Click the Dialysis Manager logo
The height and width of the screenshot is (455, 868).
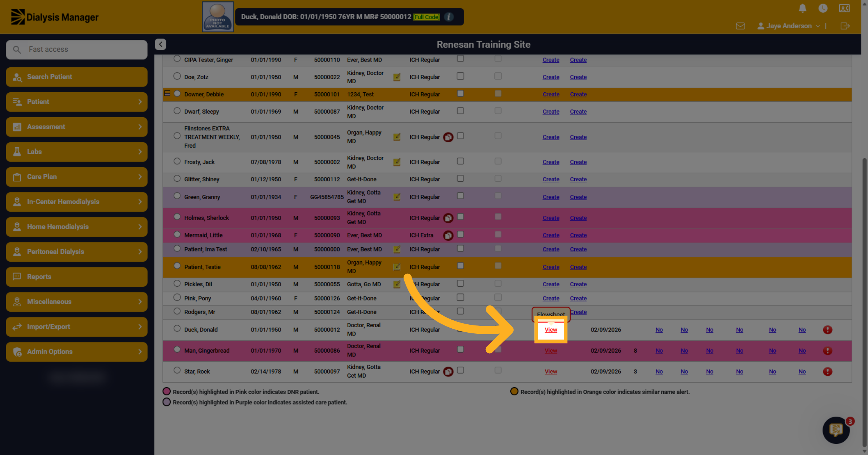pyautogui.click(x=55, y=17)
